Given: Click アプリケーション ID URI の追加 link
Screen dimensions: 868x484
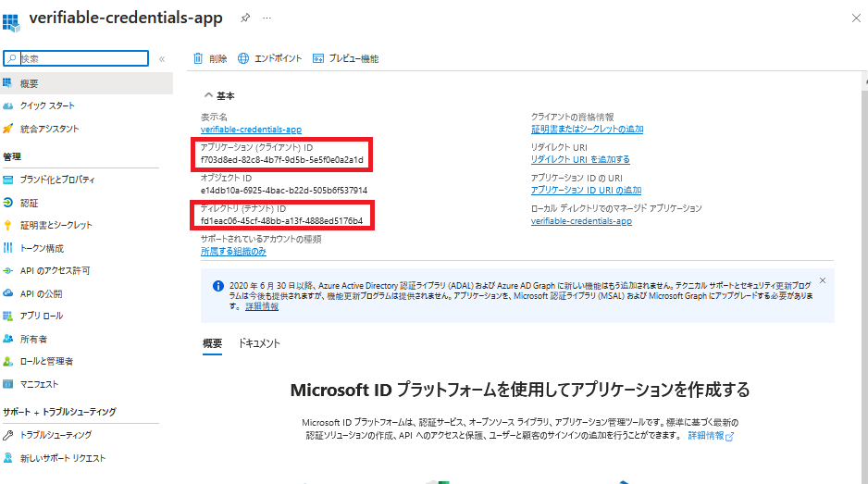Looking at the screenshot, I should (586, 190).
